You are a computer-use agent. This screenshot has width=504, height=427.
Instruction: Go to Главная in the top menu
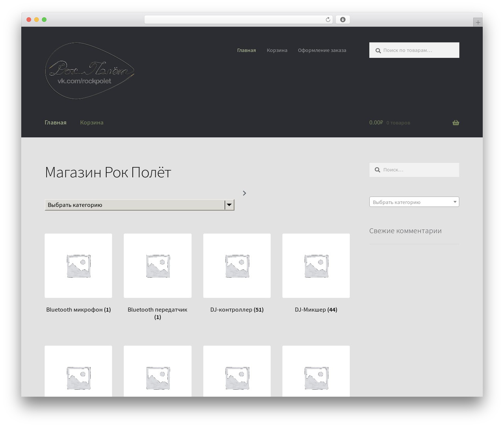pos(246,50)
